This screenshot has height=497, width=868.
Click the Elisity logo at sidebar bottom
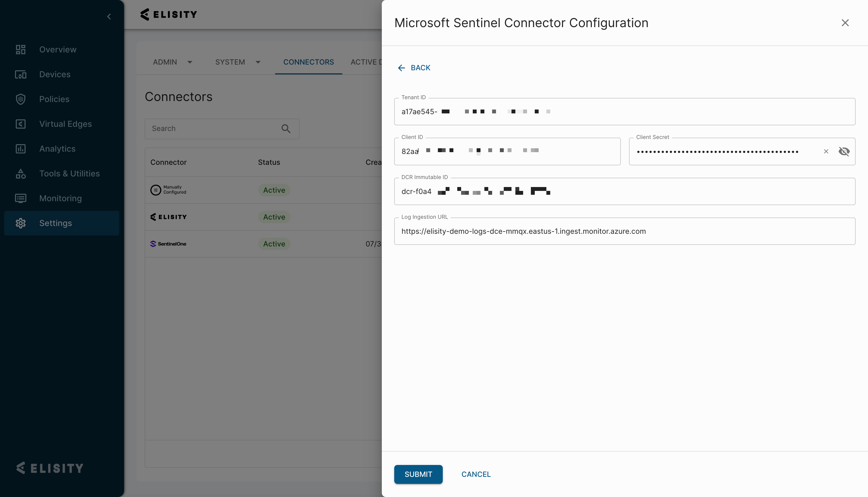[50, 468]
